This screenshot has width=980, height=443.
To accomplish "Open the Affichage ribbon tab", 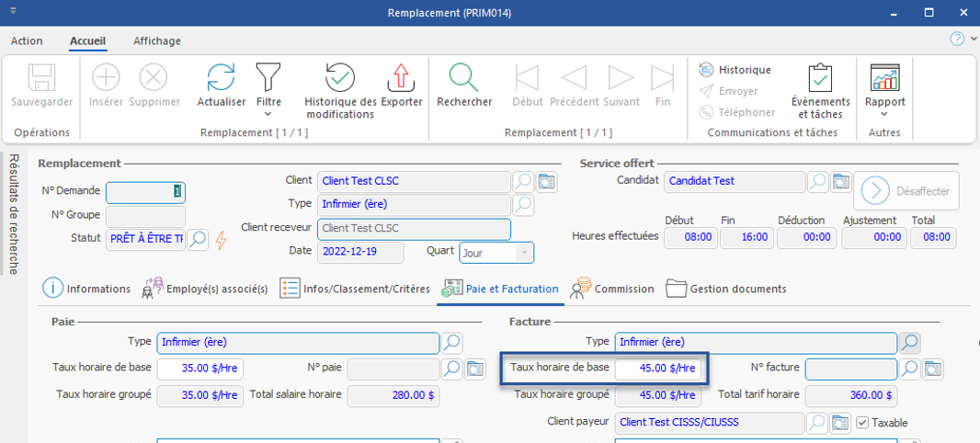I will (x=157, y=40).
